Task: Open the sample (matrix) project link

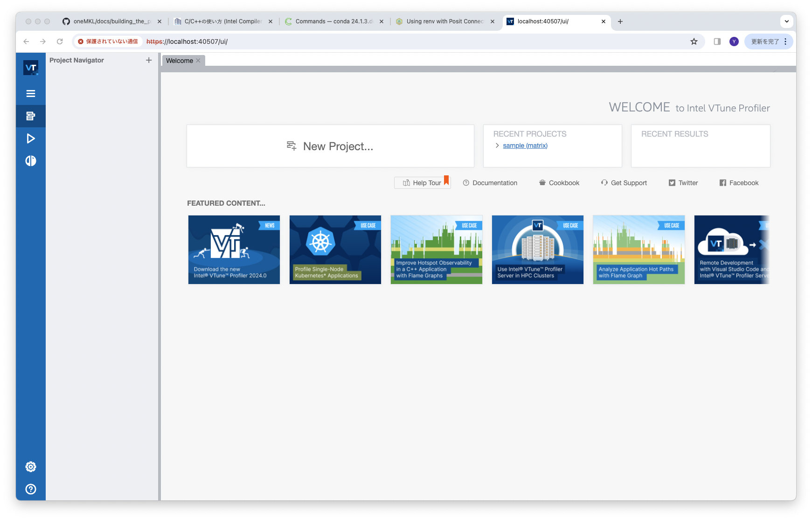Action: (x=525, y=146)
